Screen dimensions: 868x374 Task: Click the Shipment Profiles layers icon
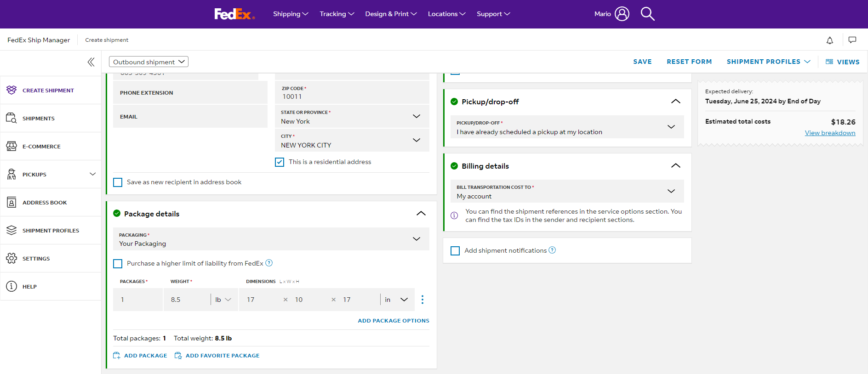pos(11,230)
